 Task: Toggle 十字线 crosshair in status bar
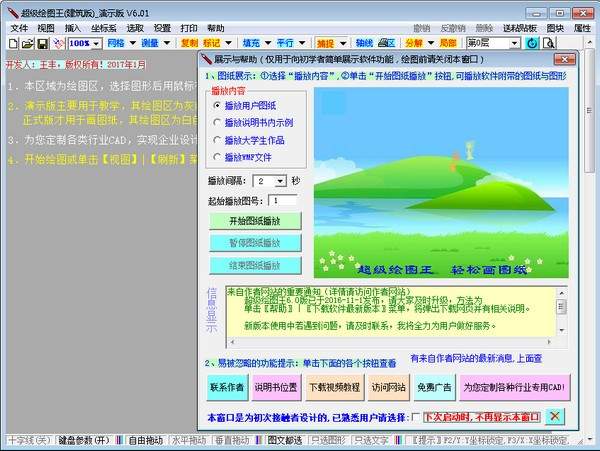26,440
